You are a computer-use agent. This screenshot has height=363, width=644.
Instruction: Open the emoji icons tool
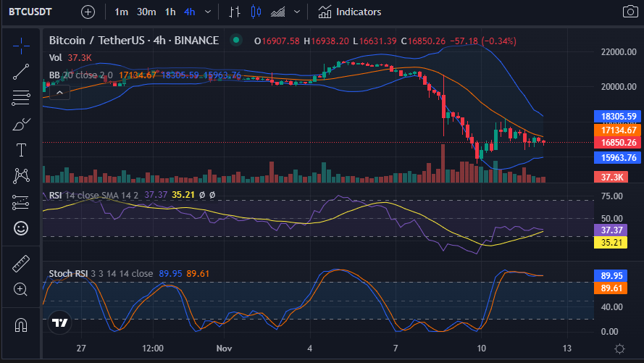21,228
